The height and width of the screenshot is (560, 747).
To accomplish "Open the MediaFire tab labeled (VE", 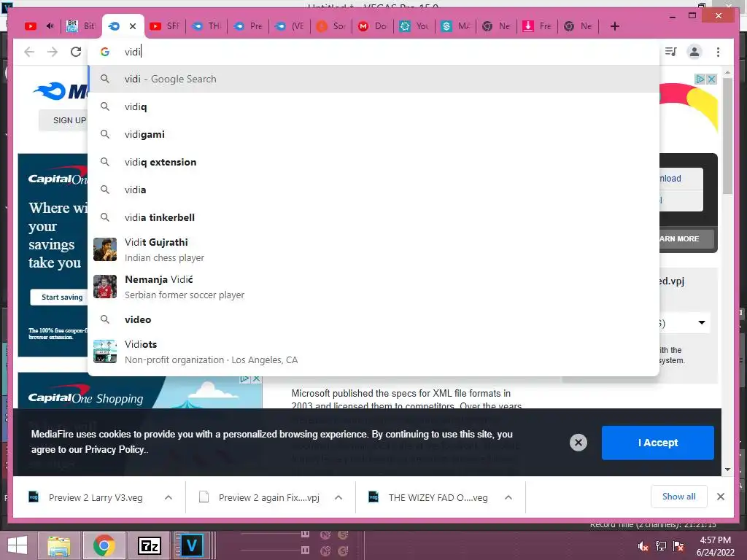I will [290, 26].
